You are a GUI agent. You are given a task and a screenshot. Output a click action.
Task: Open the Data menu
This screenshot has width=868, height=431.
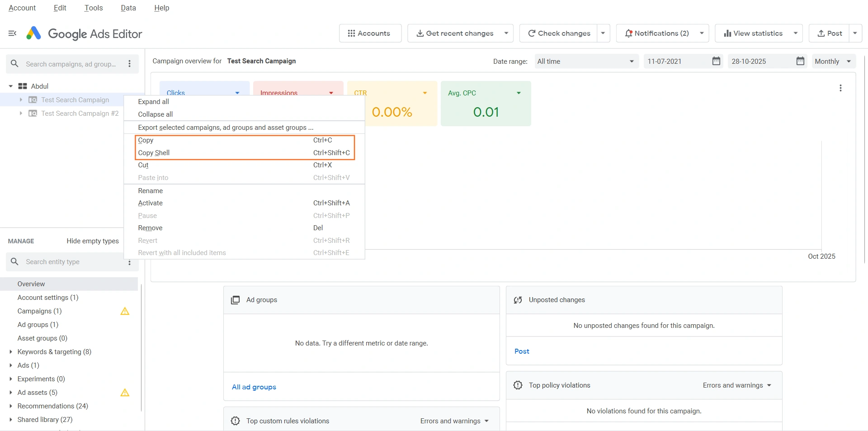point(128,8)
